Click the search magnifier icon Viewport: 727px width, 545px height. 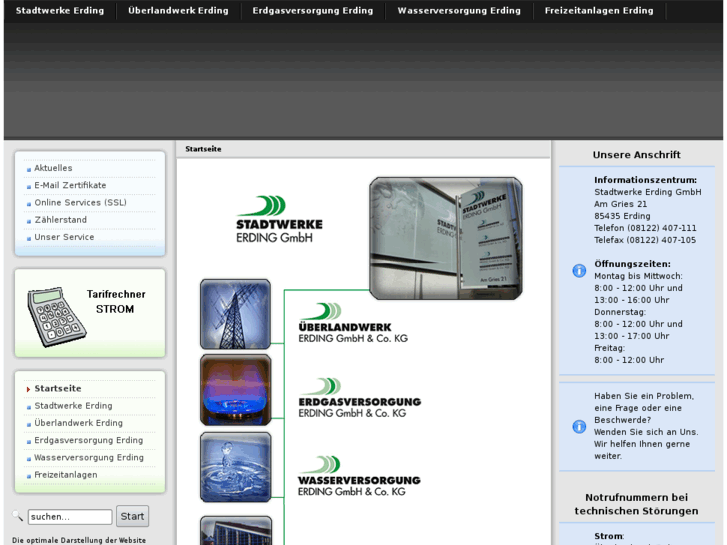coord(18,515)
